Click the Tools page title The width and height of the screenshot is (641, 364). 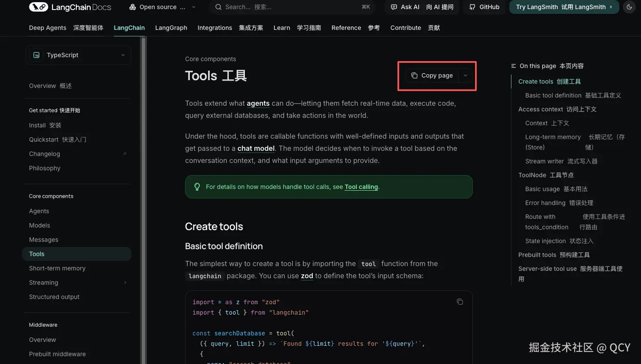(216, 76)
